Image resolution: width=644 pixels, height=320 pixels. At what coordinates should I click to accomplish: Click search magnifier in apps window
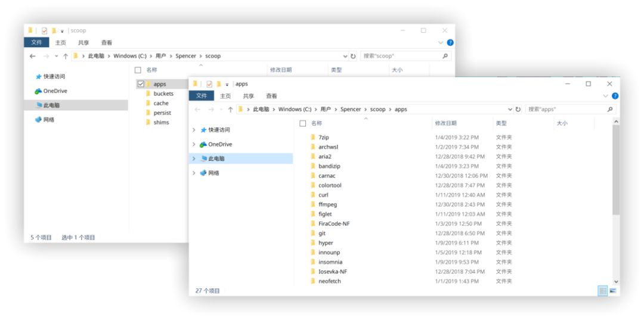coord(610,110)
